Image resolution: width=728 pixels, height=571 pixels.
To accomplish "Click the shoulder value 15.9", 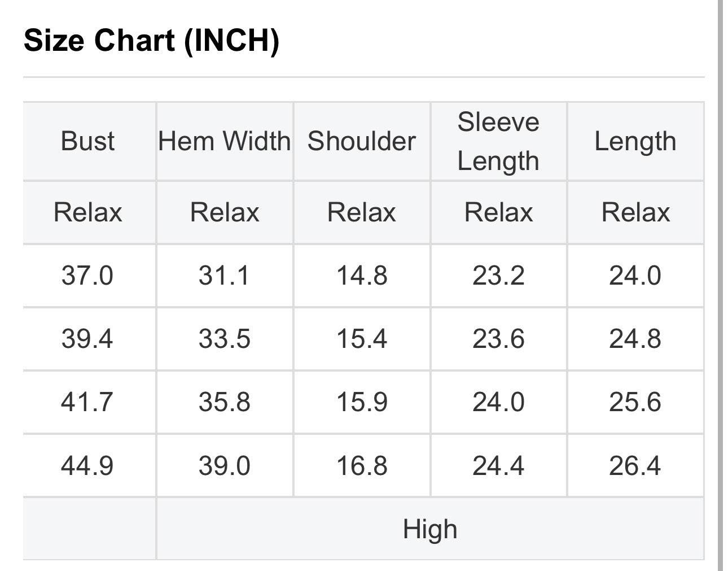I will [362, 402].
